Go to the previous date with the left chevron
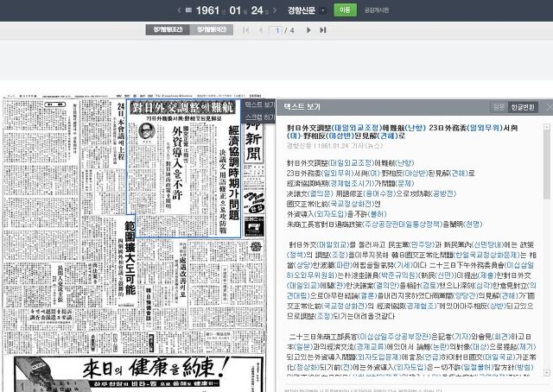Screen dimensions: 553x392 179,10
